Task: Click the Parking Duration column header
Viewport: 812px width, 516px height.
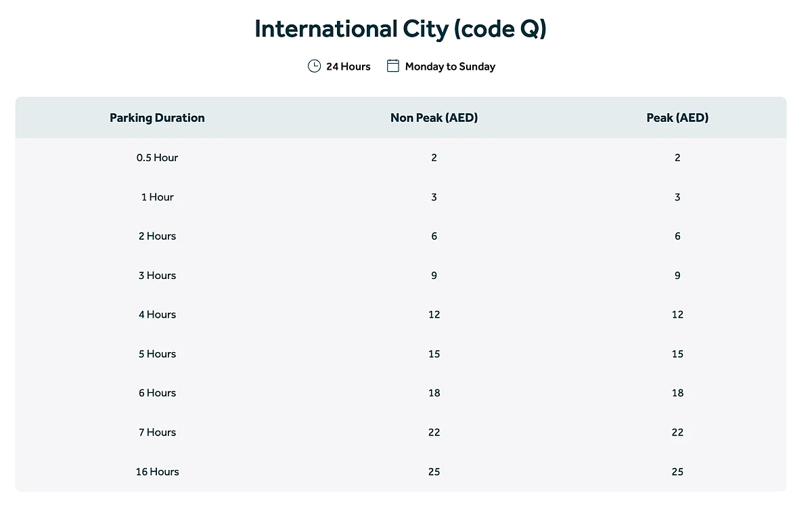Action: coord(157,118)
